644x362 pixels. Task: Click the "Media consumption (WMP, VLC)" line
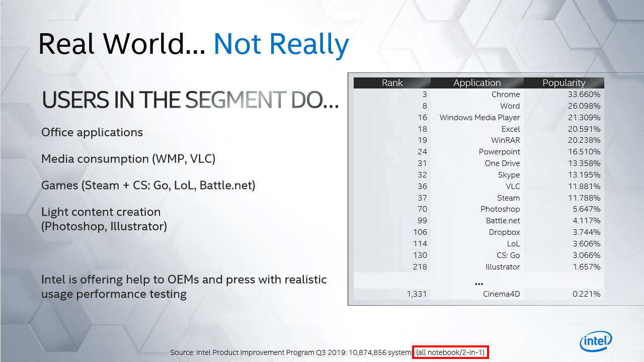[x=128, y=159]
